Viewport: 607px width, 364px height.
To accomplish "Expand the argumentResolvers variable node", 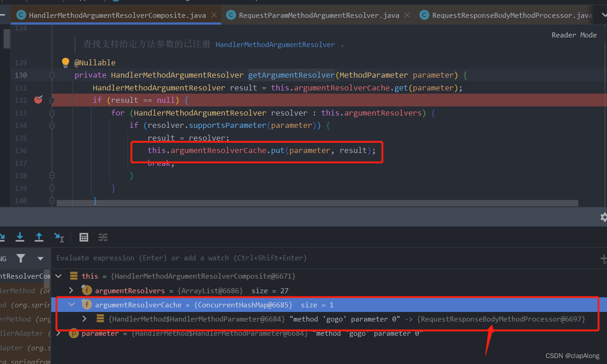I will point(71,290).
